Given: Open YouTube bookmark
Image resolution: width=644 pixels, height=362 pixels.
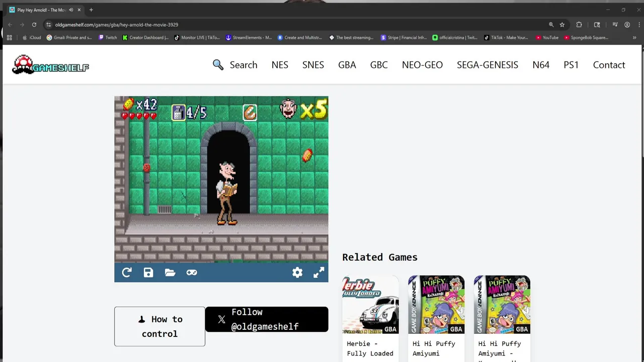Looking at the screenshot, I should point(547,37).
